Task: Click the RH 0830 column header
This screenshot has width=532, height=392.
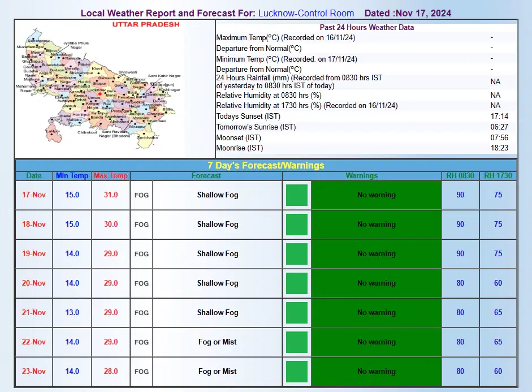Action: coord(460,176)
